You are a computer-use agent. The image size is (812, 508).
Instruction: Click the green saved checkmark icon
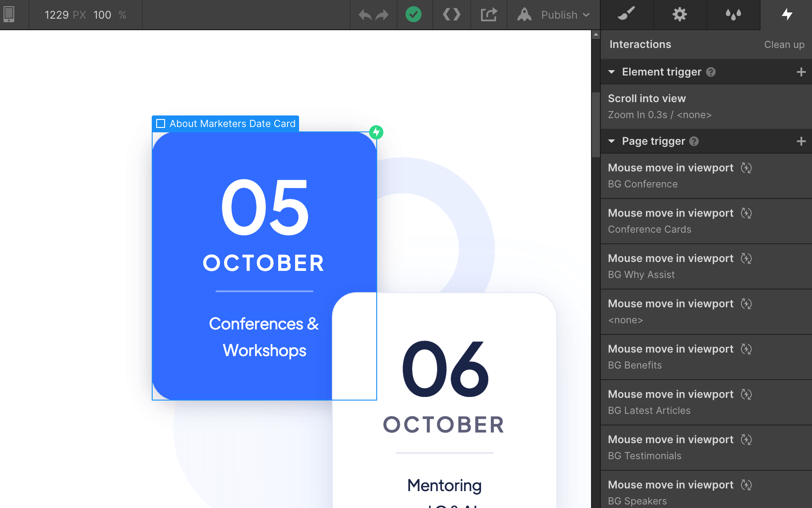[x=414, y=15]
